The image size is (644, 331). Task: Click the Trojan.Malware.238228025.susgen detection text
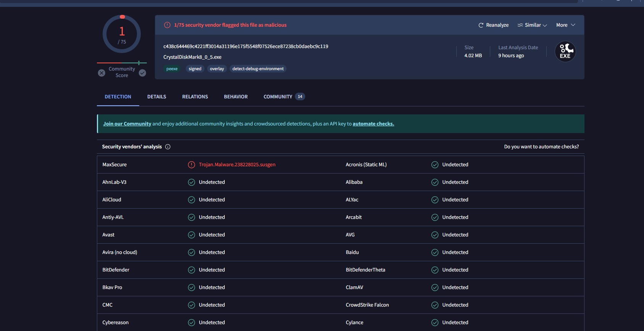(x=237, y=165)
